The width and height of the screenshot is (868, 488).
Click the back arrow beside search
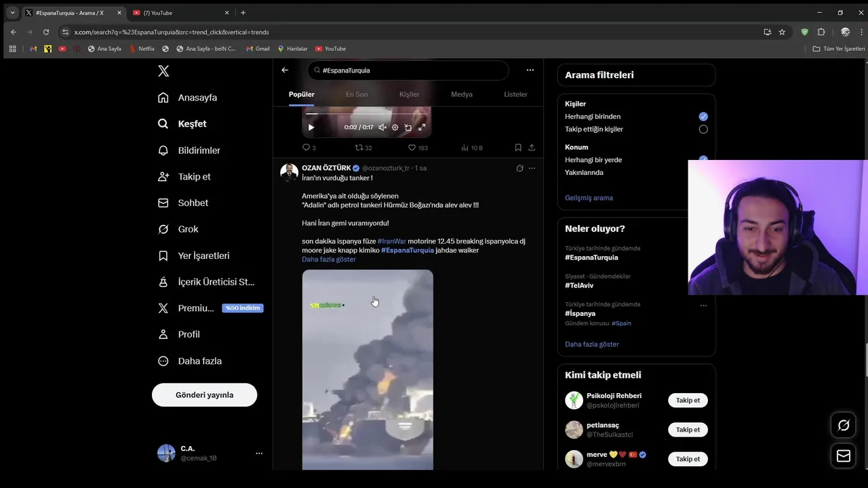pyautogui.click(x=285, y=70)
